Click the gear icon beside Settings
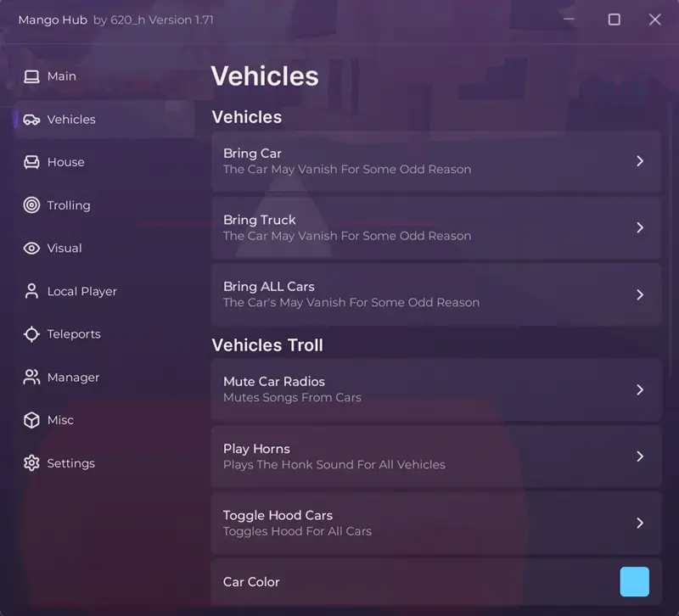 tap(31, 463)
